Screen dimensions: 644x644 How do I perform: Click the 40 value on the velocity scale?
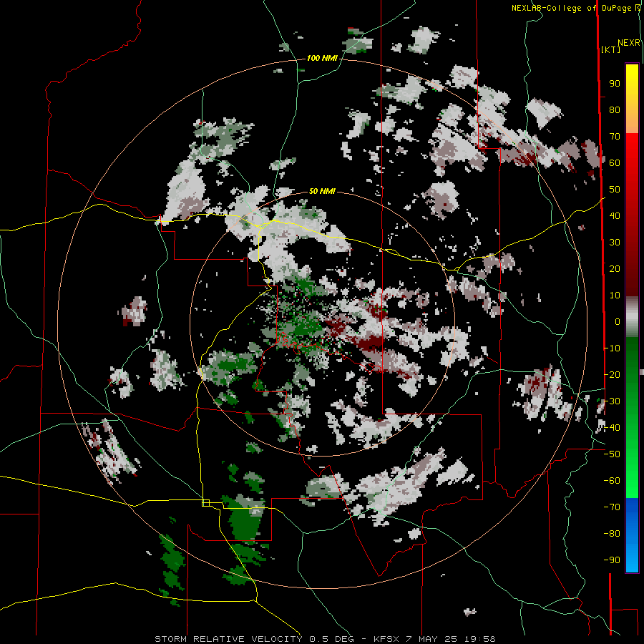click(x=615, y=216)
